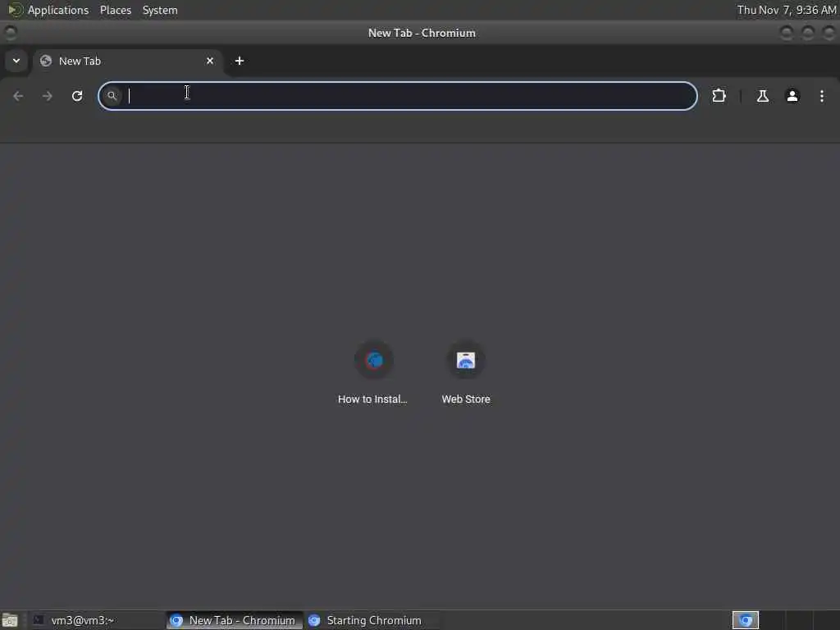Click the window menu button in title bar
This screenshot has width=840, height=630.
[x=10, y=33]
